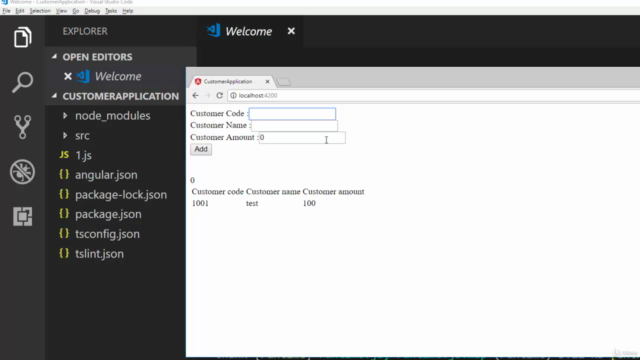640x360 pixels.
Task: Close the Welcome editor tab
Action: coord(291,31)
